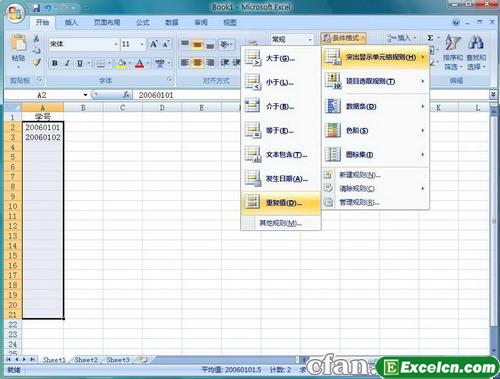500x379 pixels.
Task: Toggle underline formatting
Action: click(80, 63)
